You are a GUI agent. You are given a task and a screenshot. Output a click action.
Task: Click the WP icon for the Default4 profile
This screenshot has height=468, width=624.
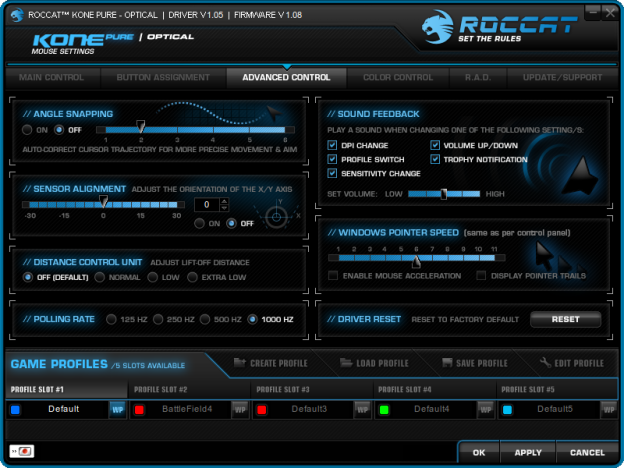pyautogui.click(x=485, y=410)
